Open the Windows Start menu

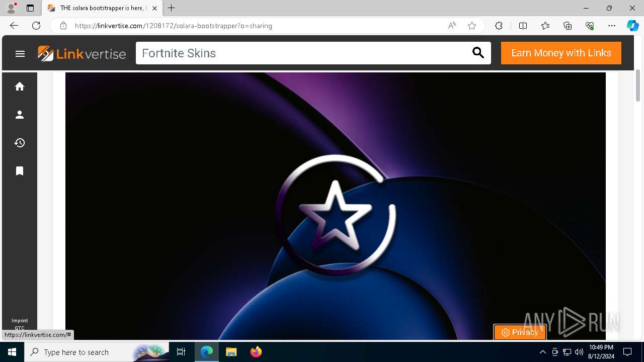[12, 352]
